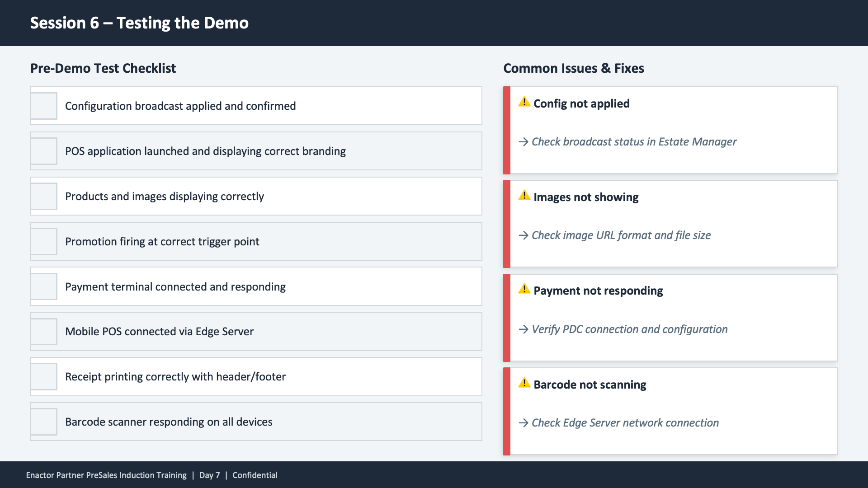Click warning icon beside Images not showing
Screen dimensions: 868x488
[x=524, y=196]
